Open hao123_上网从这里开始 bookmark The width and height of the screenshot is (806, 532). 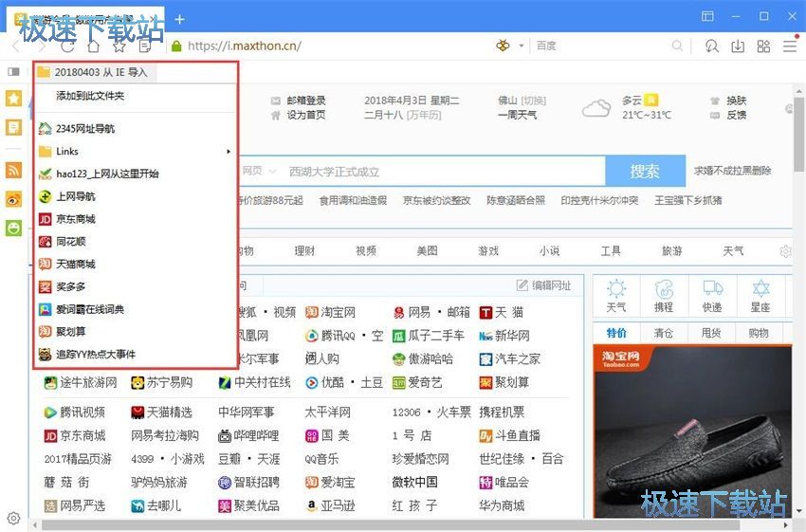click(135, 174)
